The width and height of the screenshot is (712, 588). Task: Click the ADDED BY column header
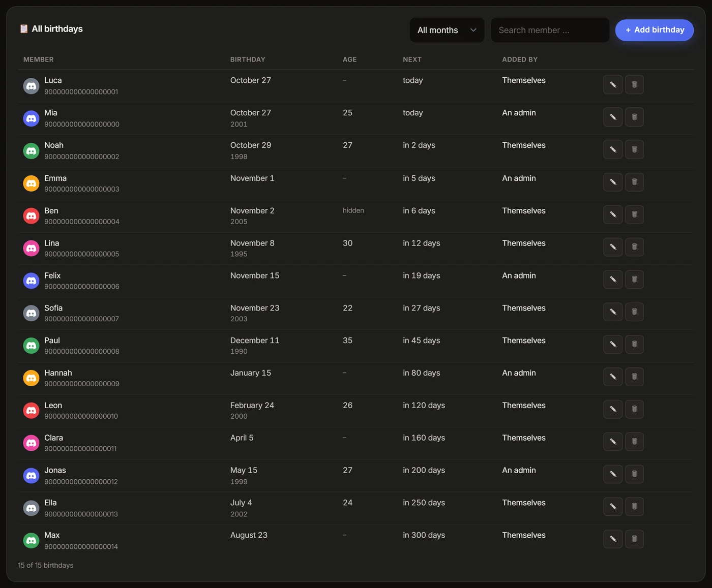point(520,59)
